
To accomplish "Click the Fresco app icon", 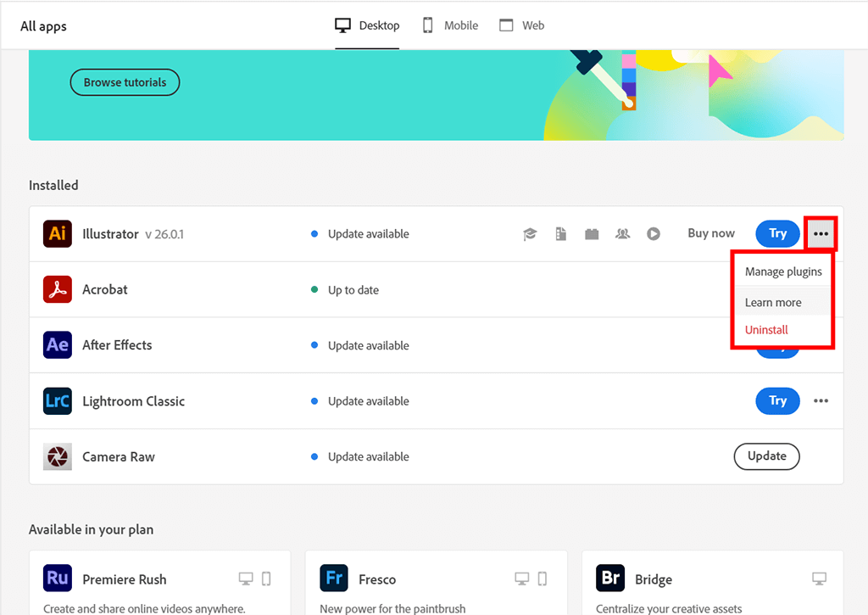I will [334, 578].
